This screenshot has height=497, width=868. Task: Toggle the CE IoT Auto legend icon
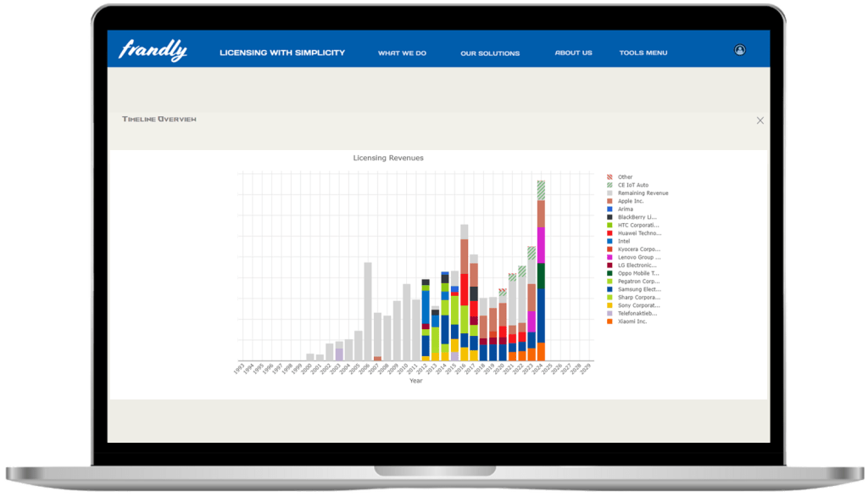click(x=609, y=185)
